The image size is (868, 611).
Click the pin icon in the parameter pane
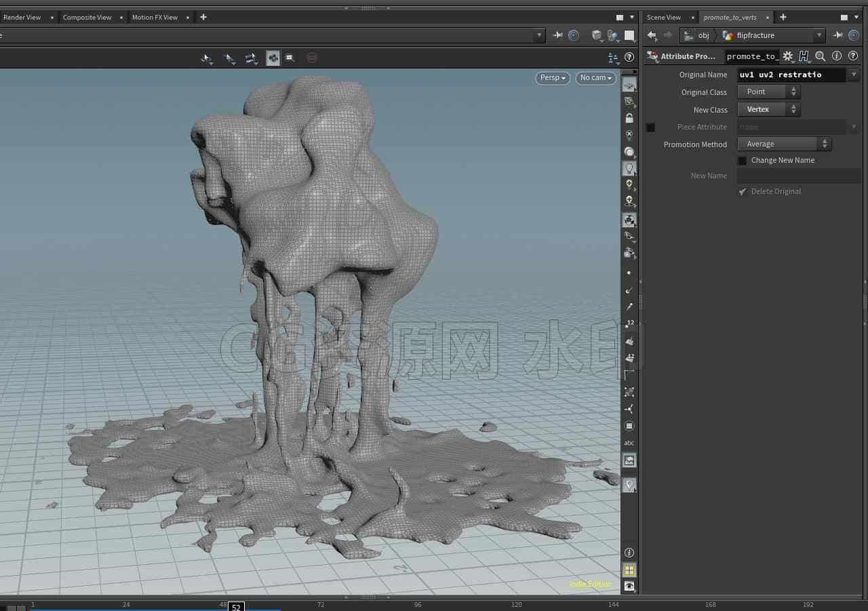pos(837,35)
